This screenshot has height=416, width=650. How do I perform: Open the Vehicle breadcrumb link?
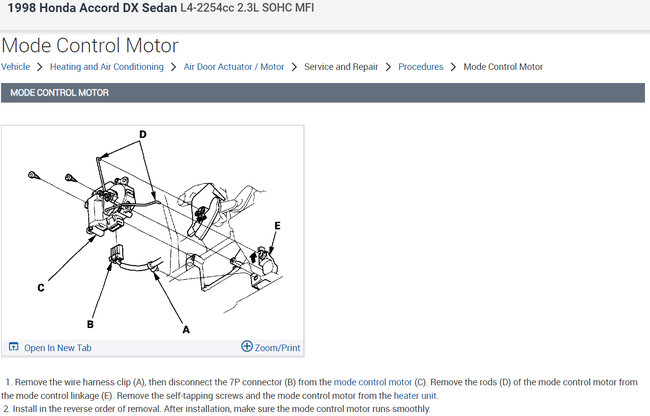point(15,67)
